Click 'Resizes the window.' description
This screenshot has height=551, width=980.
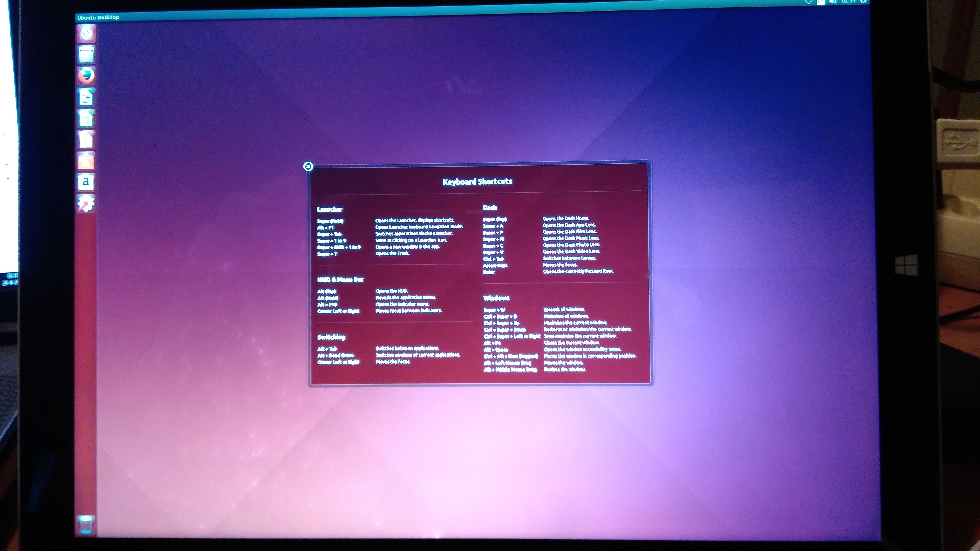[565, 369]
